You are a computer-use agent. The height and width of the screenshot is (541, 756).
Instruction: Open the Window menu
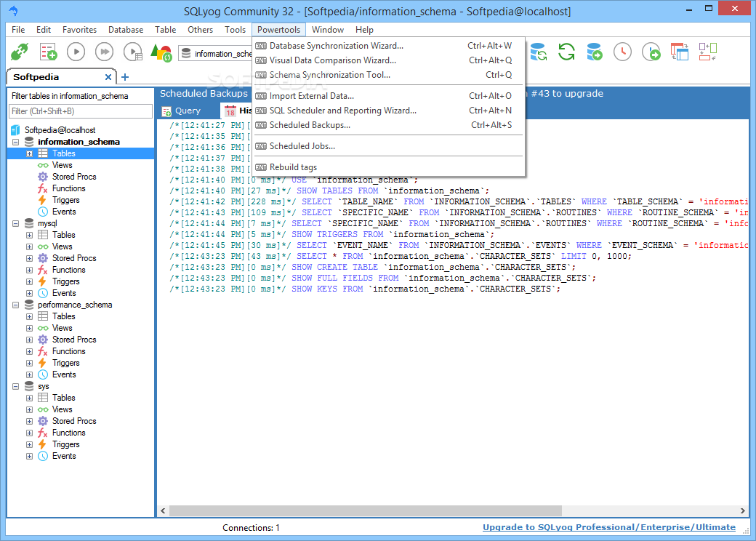[328, 29]
